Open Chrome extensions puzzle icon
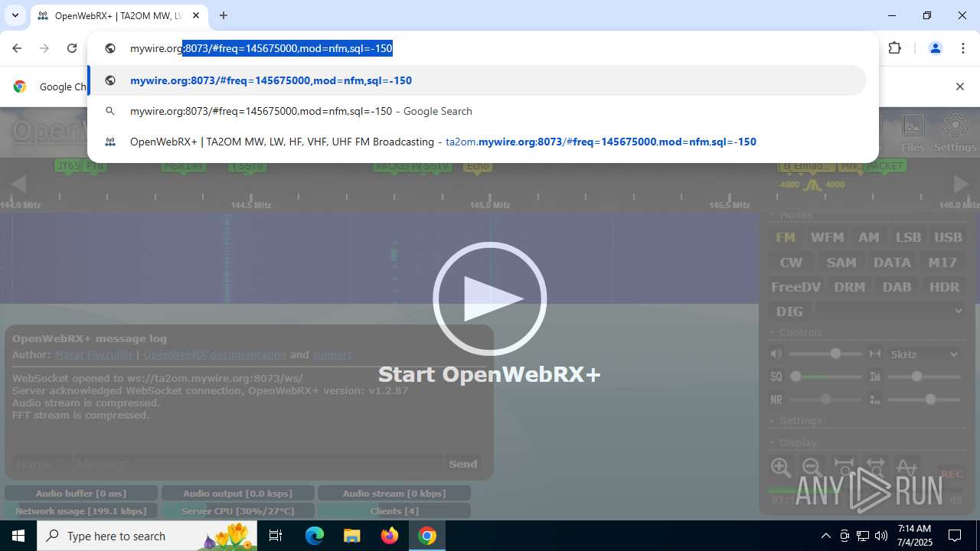 tap(894, 48)
